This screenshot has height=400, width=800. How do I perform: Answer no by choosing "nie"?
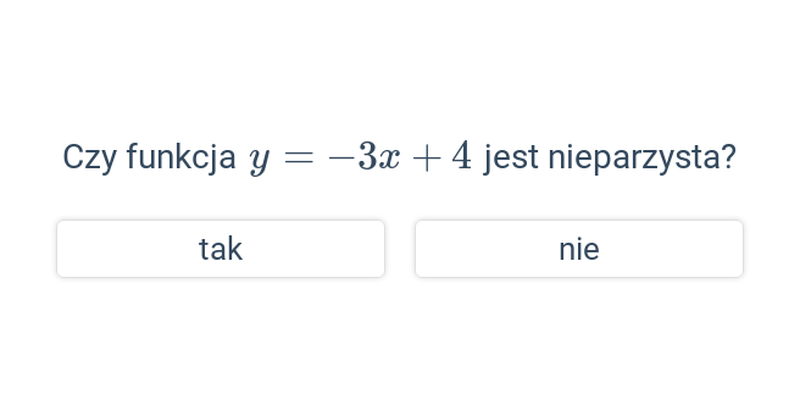click(579, 249)
